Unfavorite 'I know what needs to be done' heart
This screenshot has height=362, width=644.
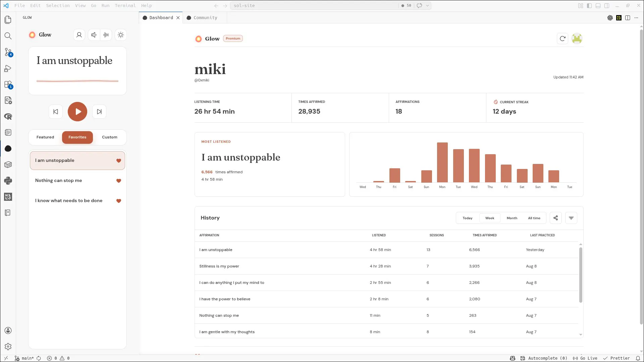click(x=119, y=201)
